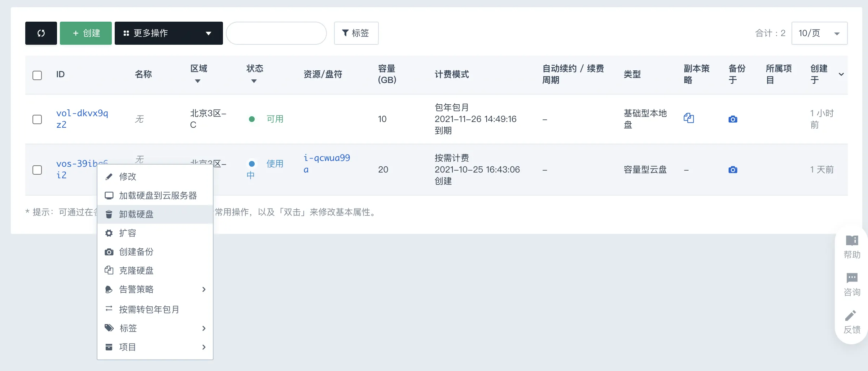The width and height of the screenshot is (868, 371).
Task: Open the 咨询 chat icon
Action: coord(852,278)
